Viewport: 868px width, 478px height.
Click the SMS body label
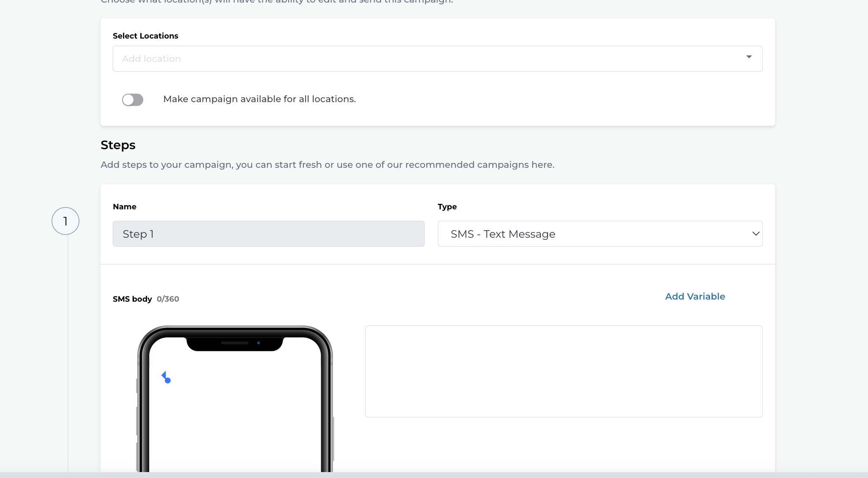point(132,299)
